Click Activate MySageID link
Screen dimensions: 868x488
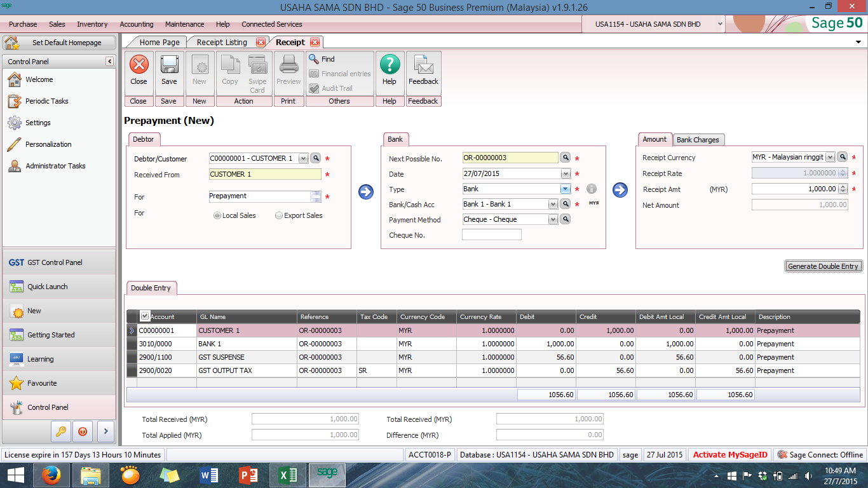(730, 454)
